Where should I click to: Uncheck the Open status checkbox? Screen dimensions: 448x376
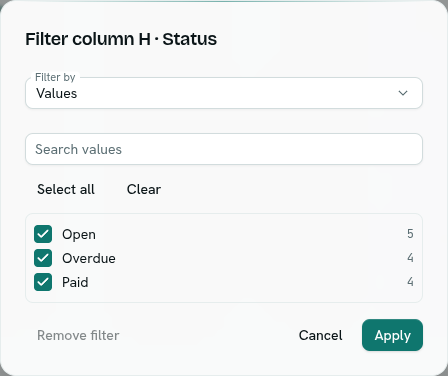(43, 234)
